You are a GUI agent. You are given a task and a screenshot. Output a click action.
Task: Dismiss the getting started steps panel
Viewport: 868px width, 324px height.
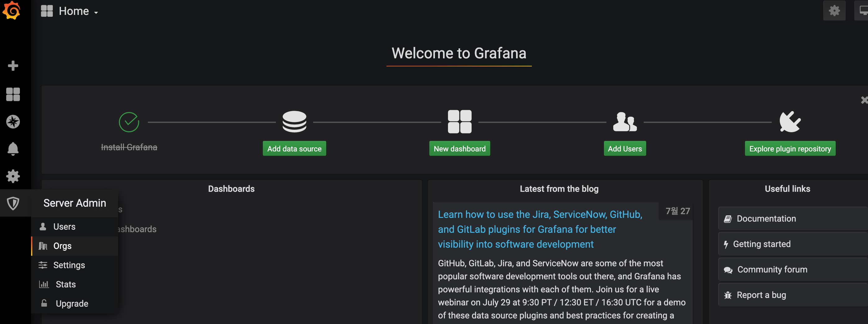pyautogui.click(x=864, y=100)
